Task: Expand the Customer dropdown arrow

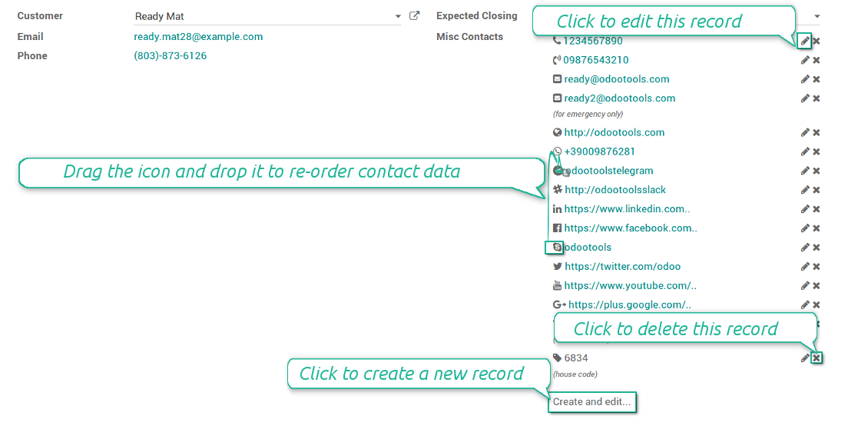Action: (397, 16)
